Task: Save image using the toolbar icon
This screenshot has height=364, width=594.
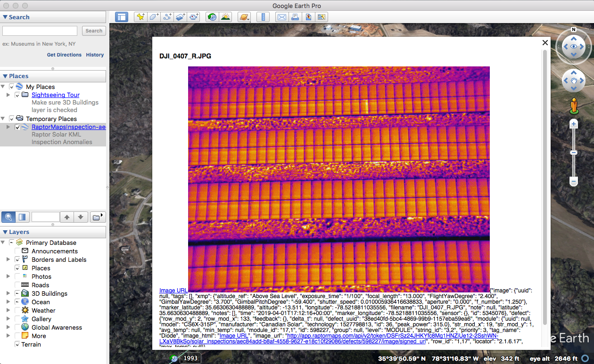Action: [308, 17]
